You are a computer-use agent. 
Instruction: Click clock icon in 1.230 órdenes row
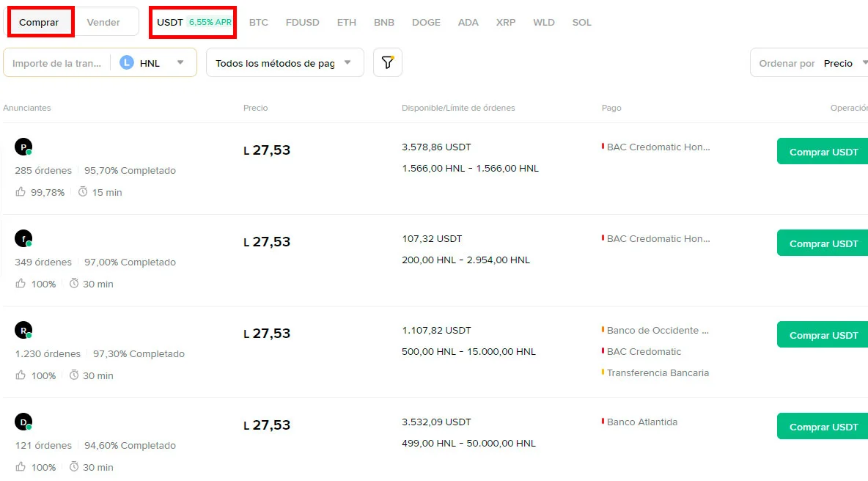tap(73, 375)
